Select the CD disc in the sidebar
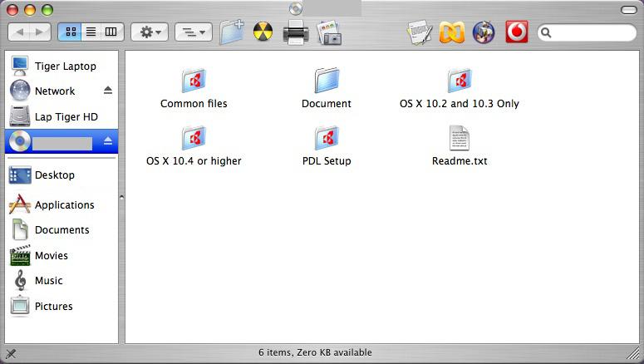This screenshot has width=644, height=364. click(61, 141)
